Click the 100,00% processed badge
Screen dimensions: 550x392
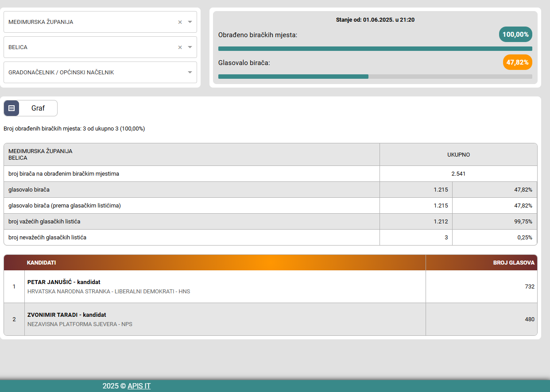515,35
